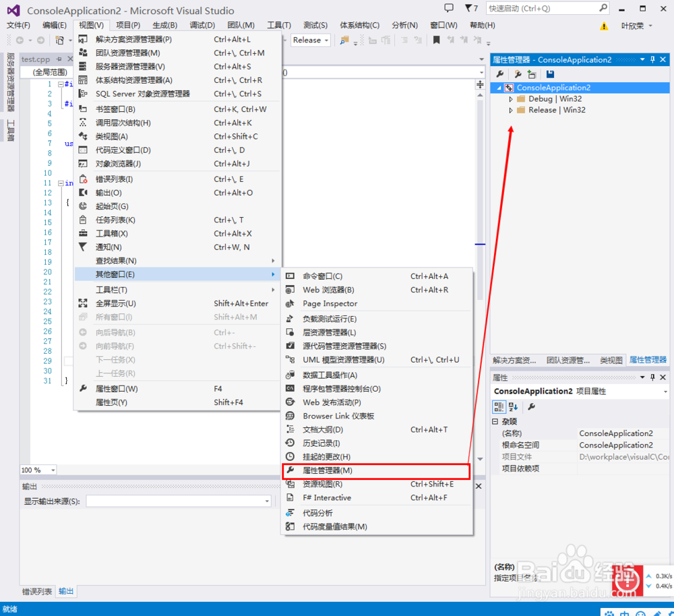Click the alphabetical sort icon in Properties

(513, 406)
